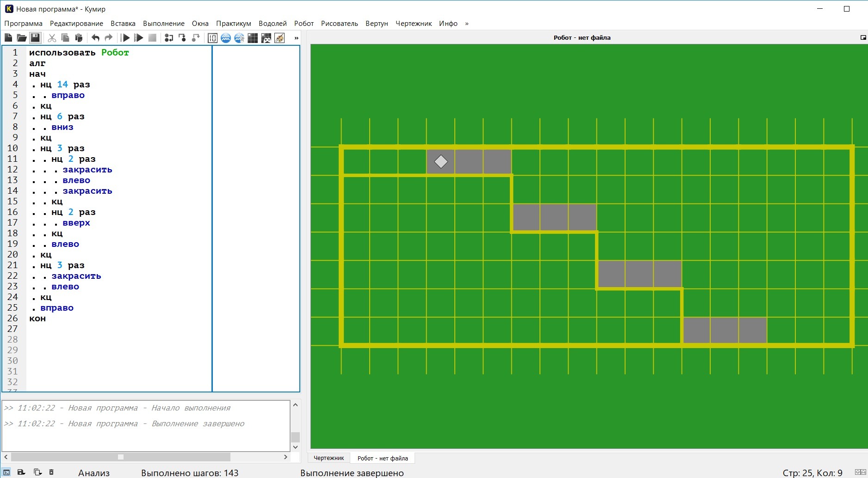Toggle console output visibility icon
868x478 pixels.
coord(6,472)
